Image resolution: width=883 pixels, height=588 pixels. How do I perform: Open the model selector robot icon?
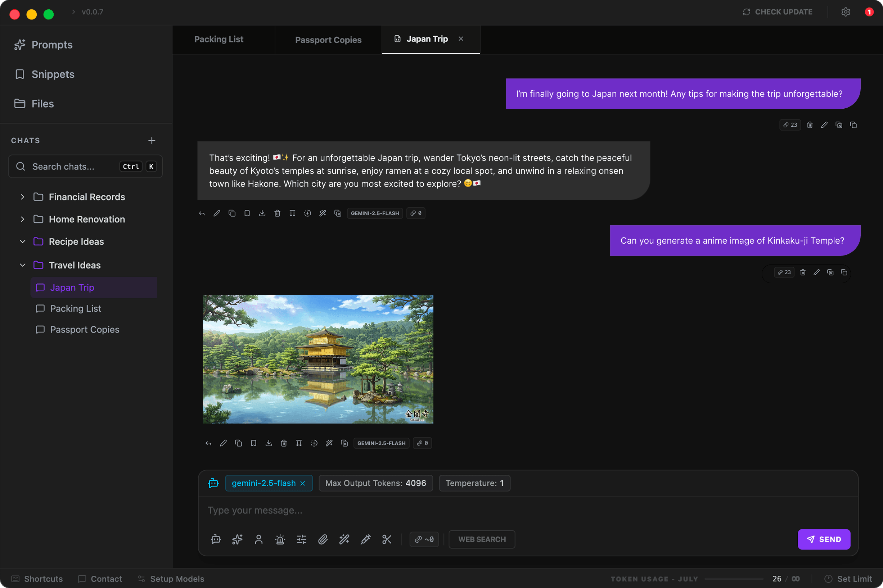[213, 483]
